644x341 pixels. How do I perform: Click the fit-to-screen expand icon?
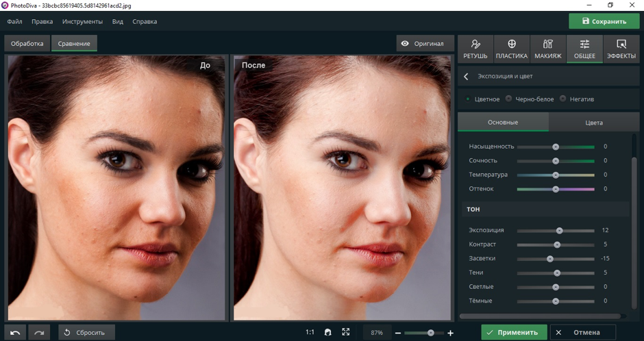346,333
